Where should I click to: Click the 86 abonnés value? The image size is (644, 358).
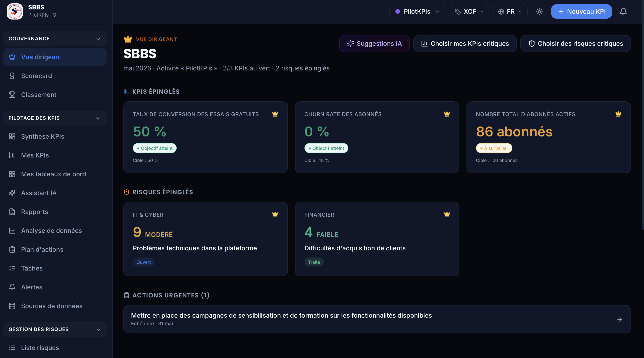514,131
